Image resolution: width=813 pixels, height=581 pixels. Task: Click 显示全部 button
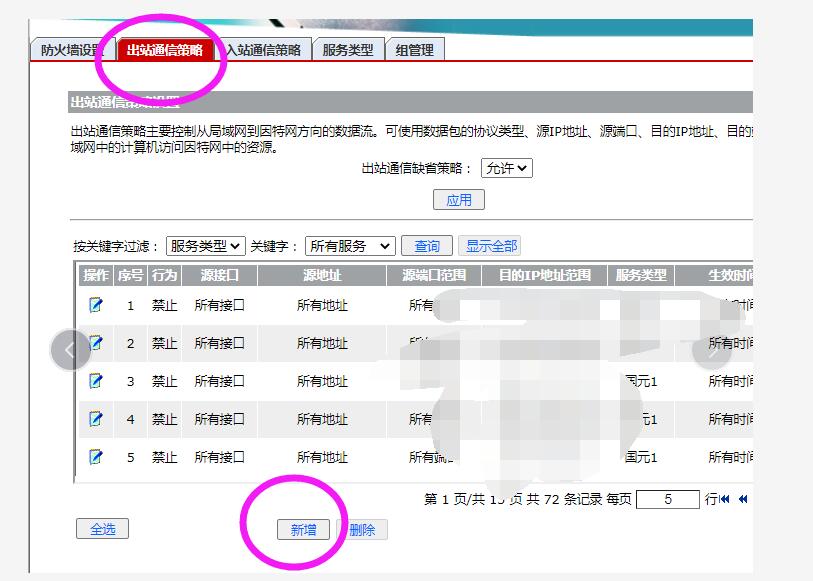489,246
